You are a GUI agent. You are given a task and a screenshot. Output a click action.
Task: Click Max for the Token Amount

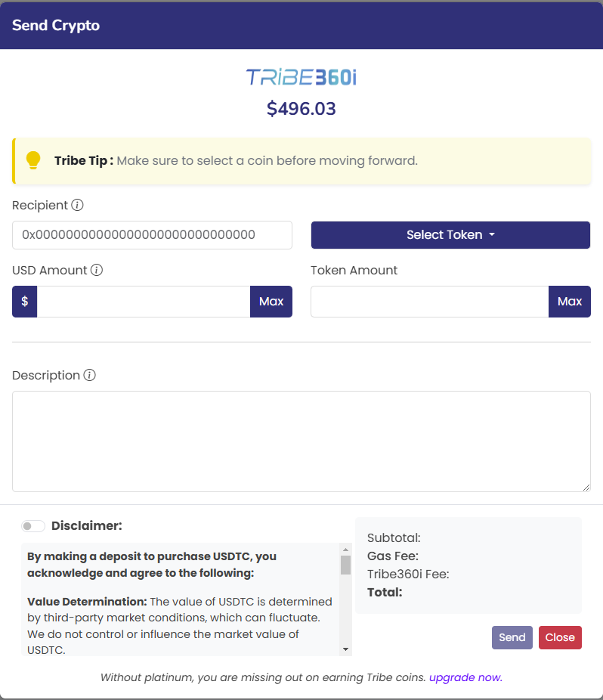(x=570, y=302)
